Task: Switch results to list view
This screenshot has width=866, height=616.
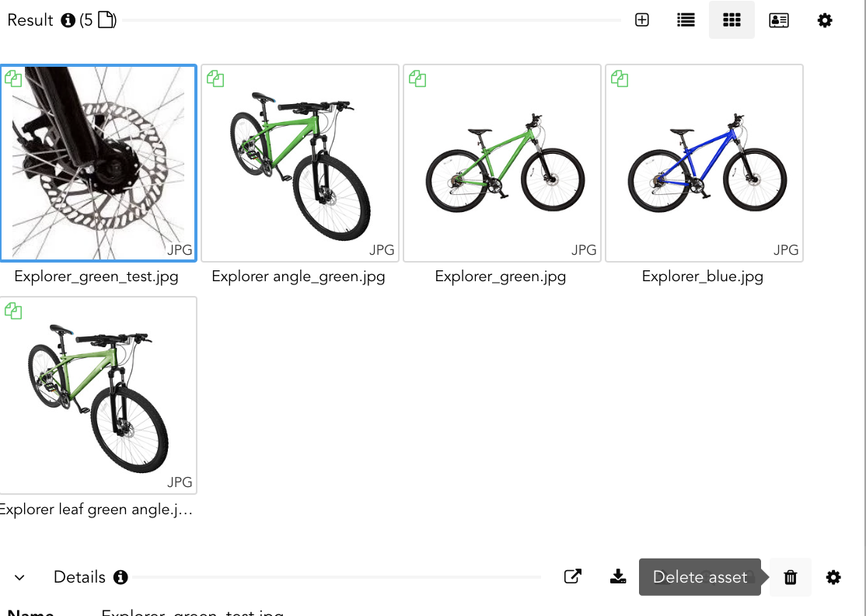Action: tap(685, 19)
